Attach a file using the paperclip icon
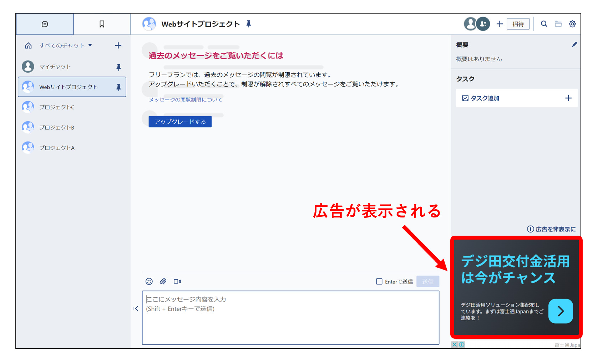The height and width of the screenshot is (364, 593). [x=163, y=281]
